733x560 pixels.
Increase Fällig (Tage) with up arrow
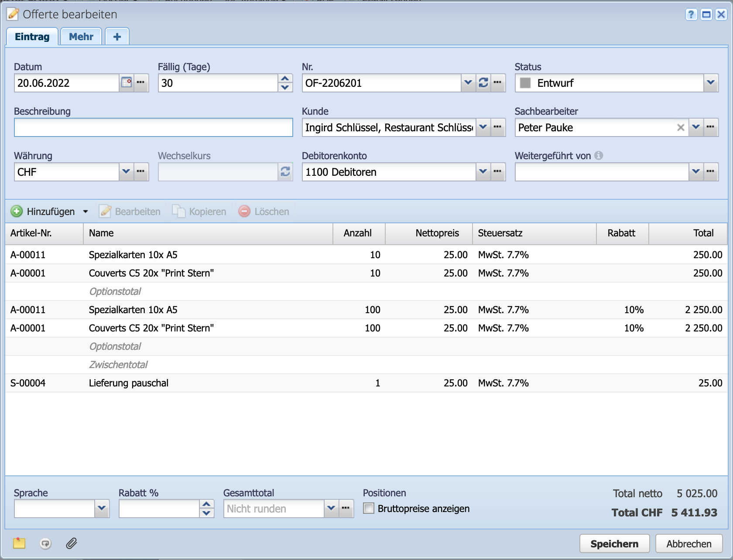pos(285,79)
